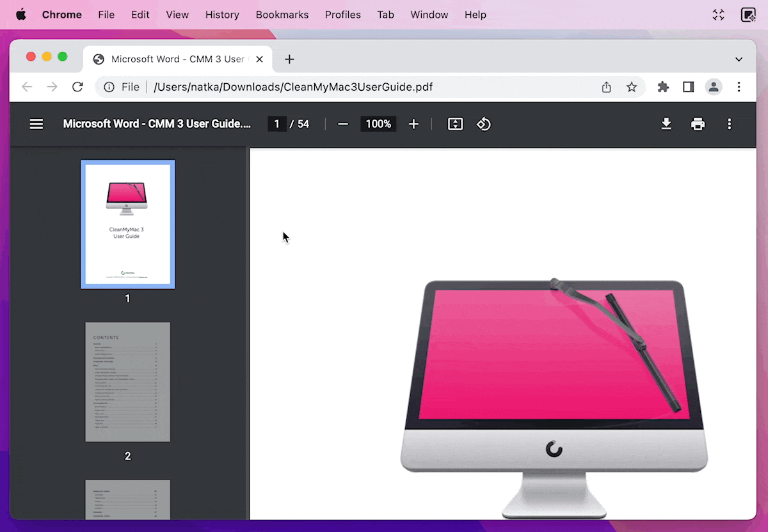Rotate the document counterclockwise
Screen dimensions: 768x532
coord(484,124)
